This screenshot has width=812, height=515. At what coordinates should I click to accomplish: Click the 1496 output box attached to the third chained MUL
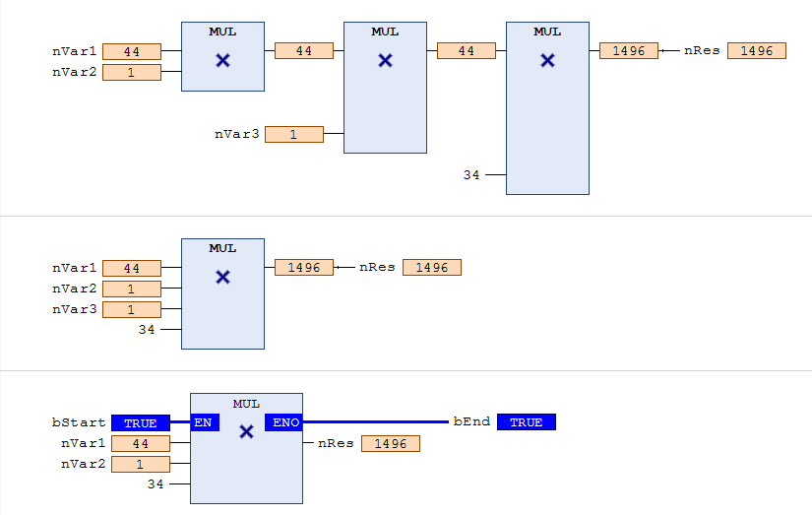click(629, 51)
